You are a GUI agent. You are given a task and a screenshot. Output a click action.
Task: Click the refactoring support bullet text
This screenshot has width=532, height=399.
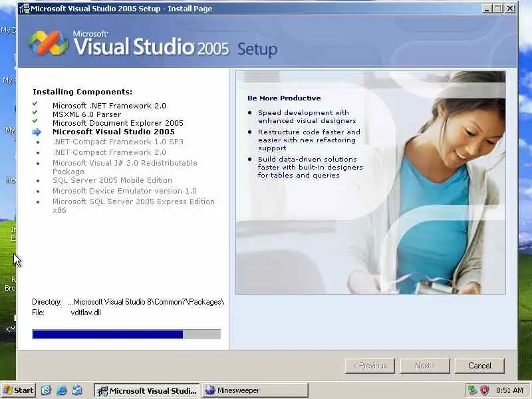(309, 140)
